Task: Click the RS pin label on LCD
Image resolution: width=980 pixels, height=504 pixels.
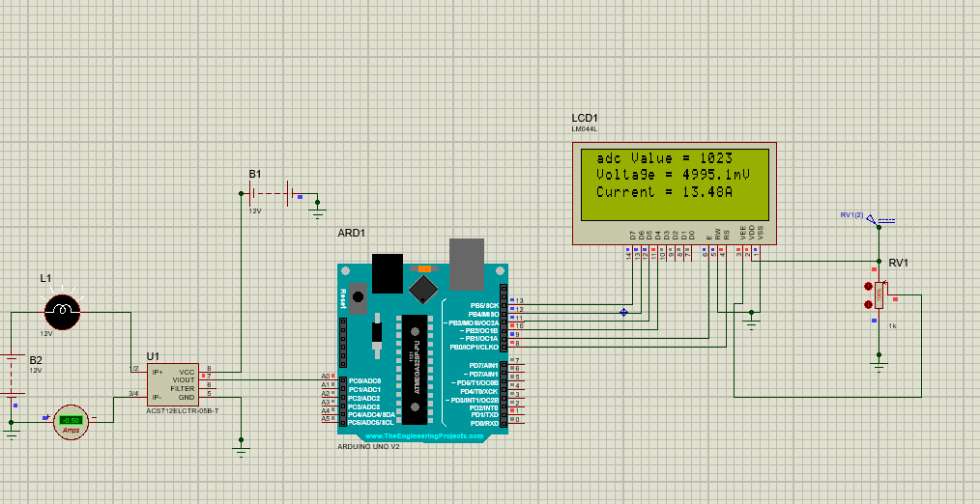Action: coord(726,236)
